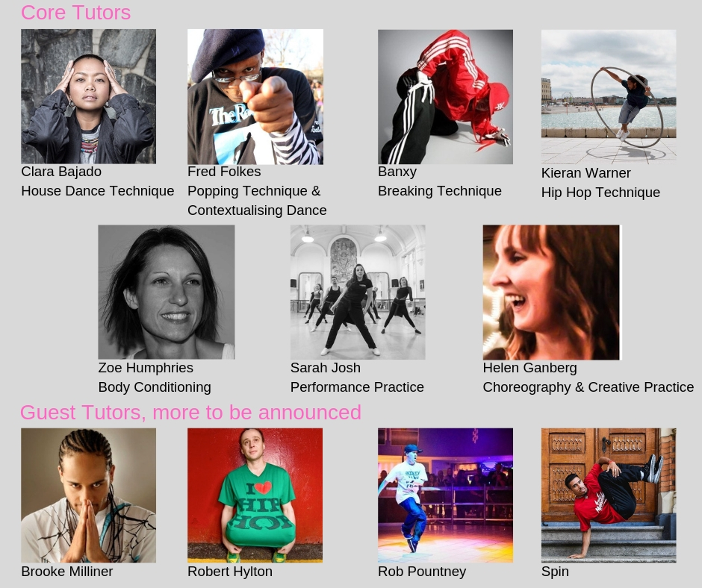Click the name Clara Bajado
The width and height of the screenshot is (702, 588).
click(x=61, y=172)
